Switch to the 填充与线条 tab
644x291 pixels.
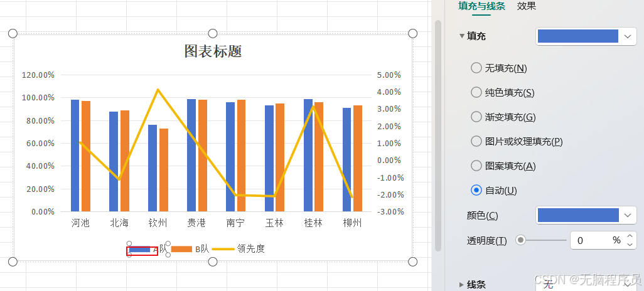pos(482,6)
